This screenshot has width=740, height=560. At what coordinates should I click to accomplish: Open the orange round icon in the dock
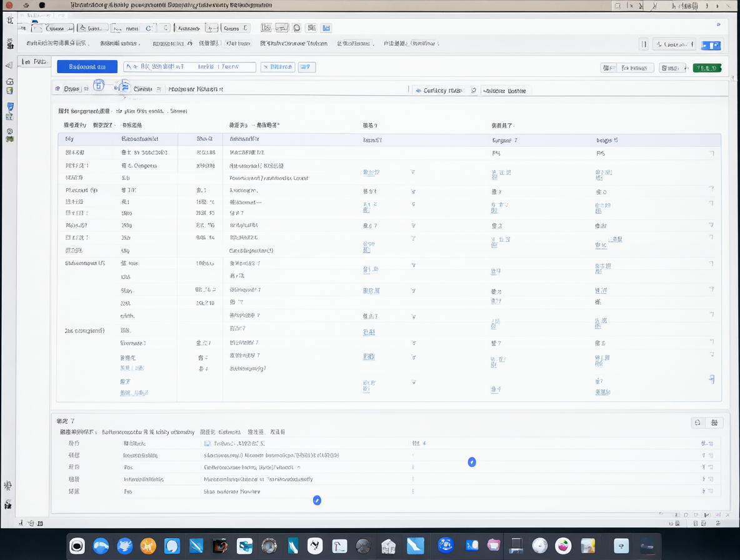pos(148,546)
